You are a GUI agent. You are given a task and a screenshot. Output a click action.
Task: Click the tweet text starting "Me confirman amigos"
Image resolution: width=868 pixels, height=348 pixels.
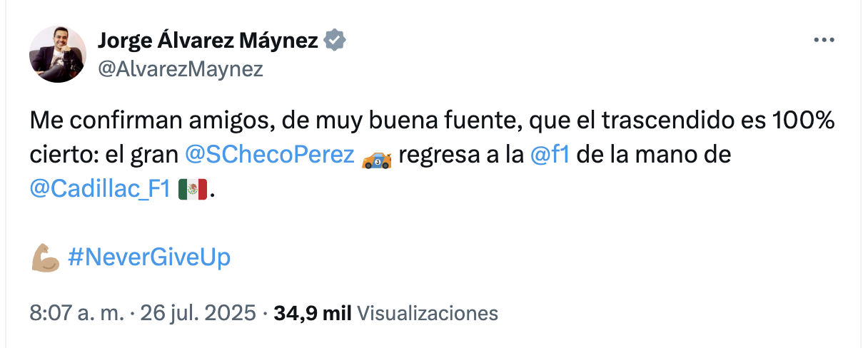coord(214,123)
